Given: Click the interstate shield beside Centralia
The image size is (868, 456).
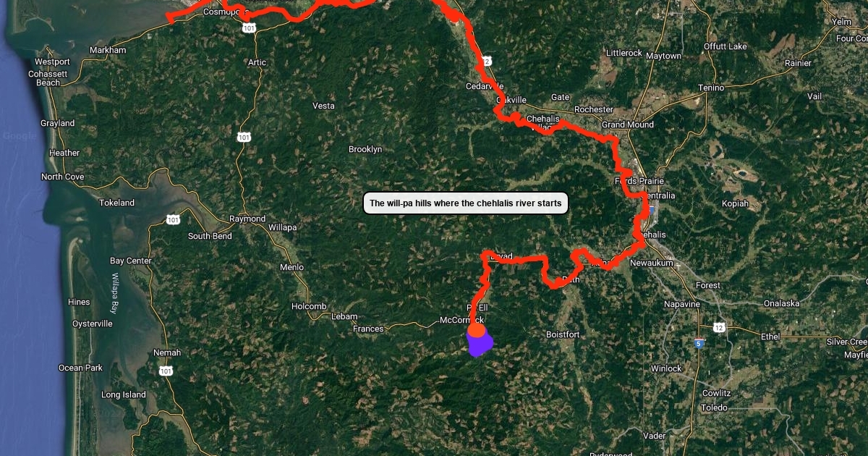Looking at the screenshot, I should tap(652, 209).
